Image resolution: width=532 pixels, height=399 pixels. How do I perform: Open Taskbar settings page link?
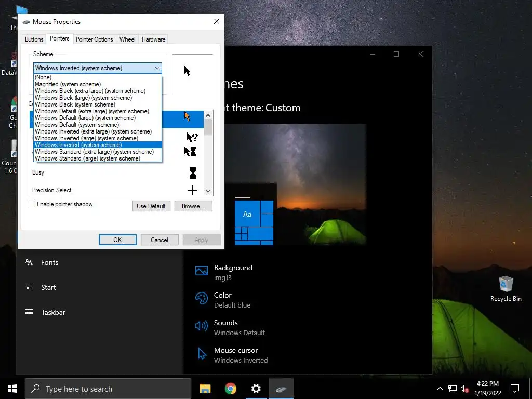54,312
